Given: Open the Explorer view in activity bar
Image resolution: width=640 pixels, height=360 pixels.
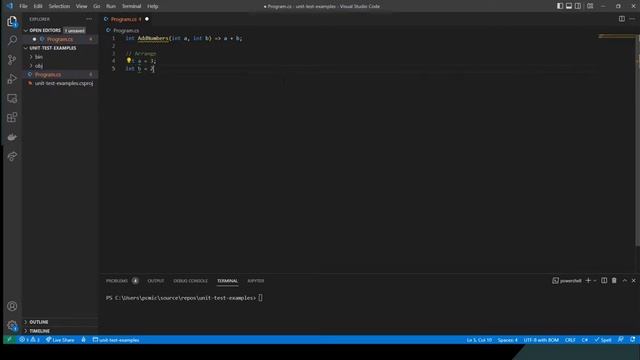Looking at the screenshot, I should point(12,21).
